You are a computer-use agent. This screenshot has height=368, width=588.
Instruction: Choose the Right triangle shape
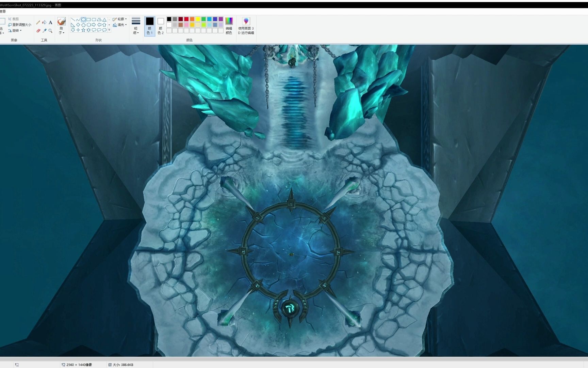(x=73, y=25)
